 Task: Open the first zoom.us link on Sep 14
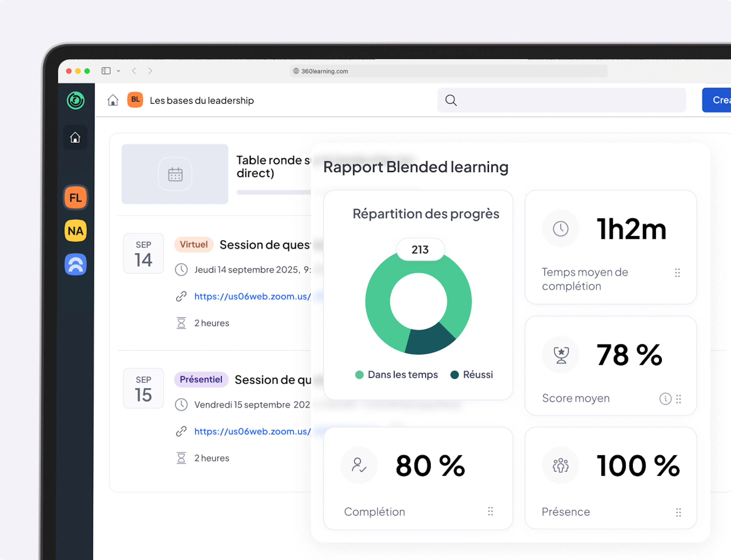click(x=252, y=296)
